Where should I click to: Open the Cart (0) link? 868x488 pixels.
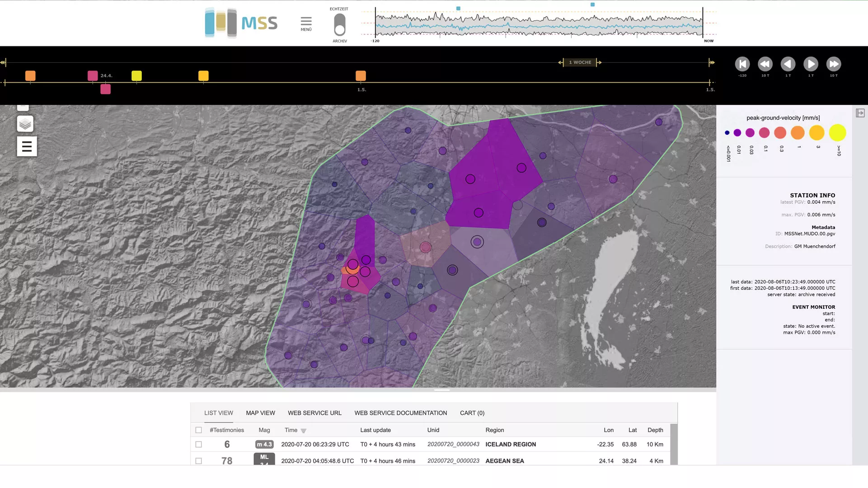[x=472, y=413]
